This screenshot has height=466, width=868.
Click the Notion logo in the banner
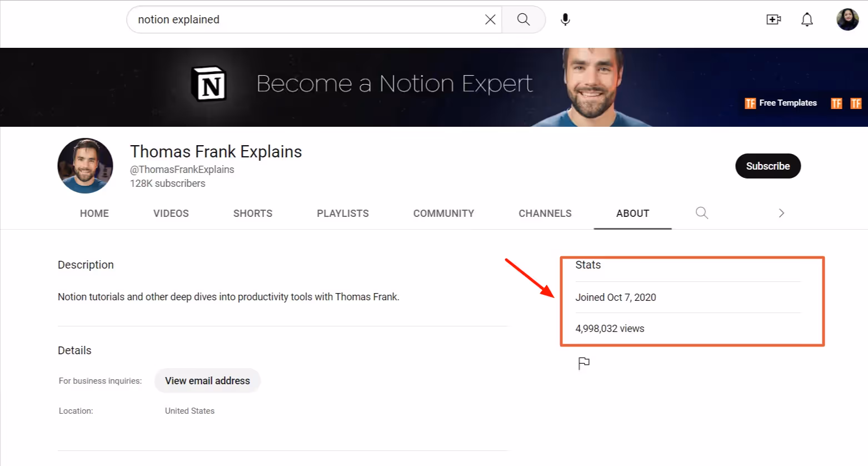click(x=209, y=84)
